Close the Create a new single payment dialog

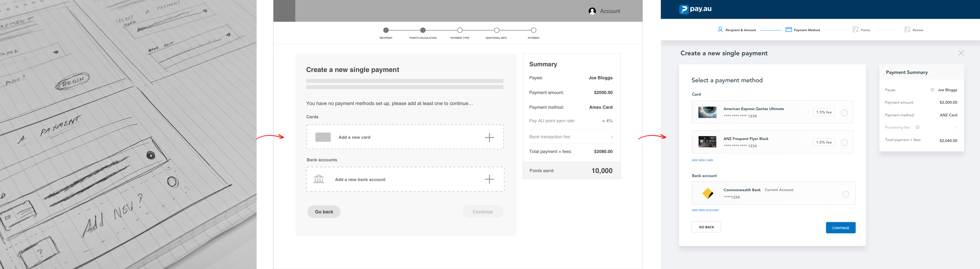[x=960, y=53]
